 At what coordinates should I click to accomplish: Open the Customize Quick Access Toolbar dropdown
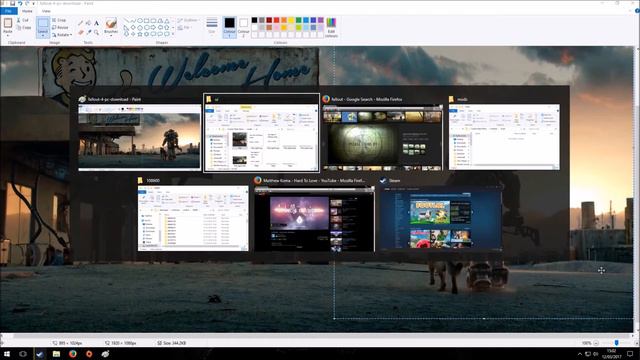click(34, 3)
